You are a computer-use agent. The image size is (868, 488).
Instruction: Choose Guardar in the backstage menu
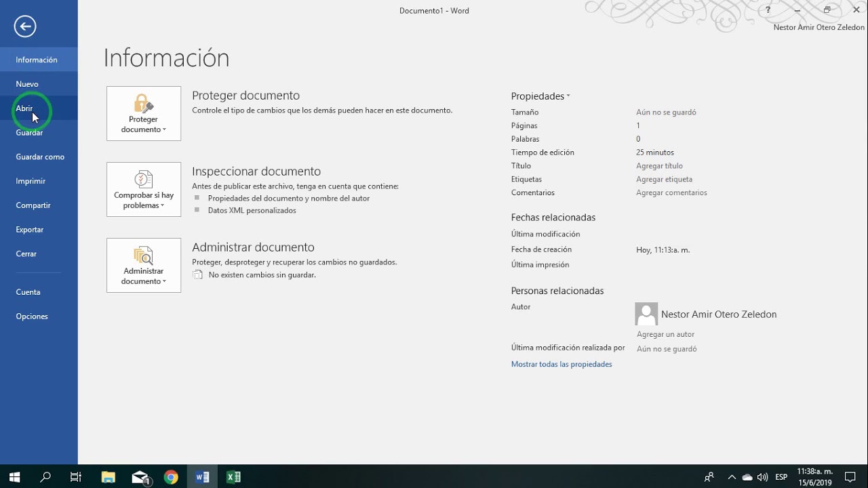[39, 133]
